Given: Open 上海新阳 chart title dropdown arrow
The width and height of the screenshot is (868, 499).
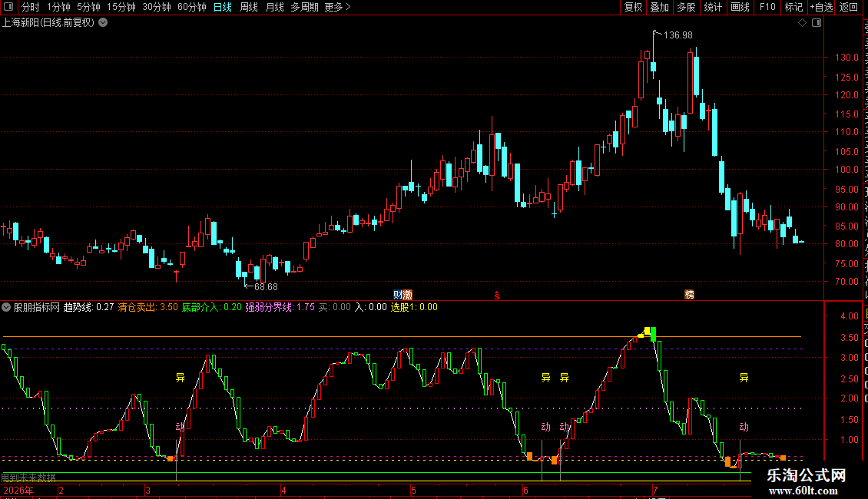Looking at the screenshot, I should coord(103,23).
